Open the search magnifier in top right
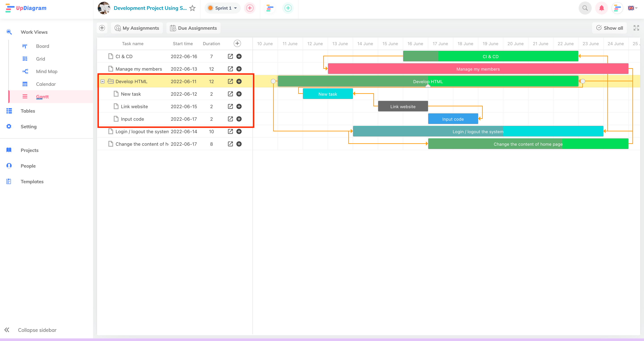 (x=585, y=8)
